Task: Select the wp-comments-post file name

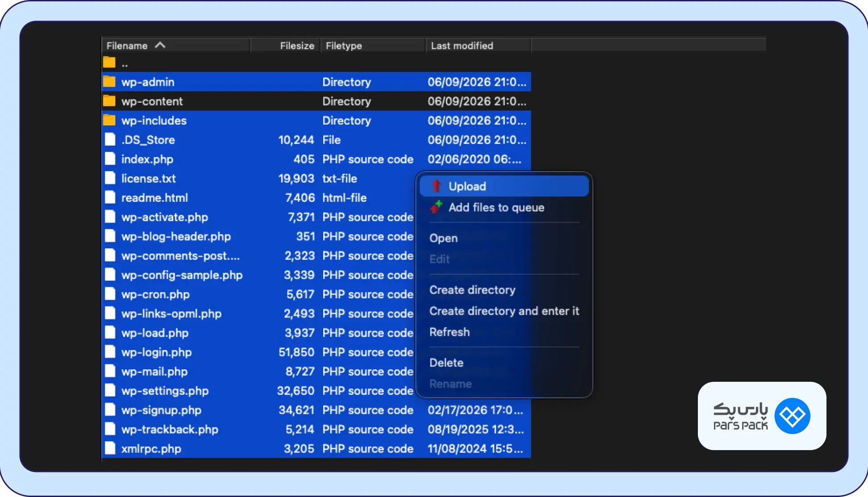Action: point(180,255)
